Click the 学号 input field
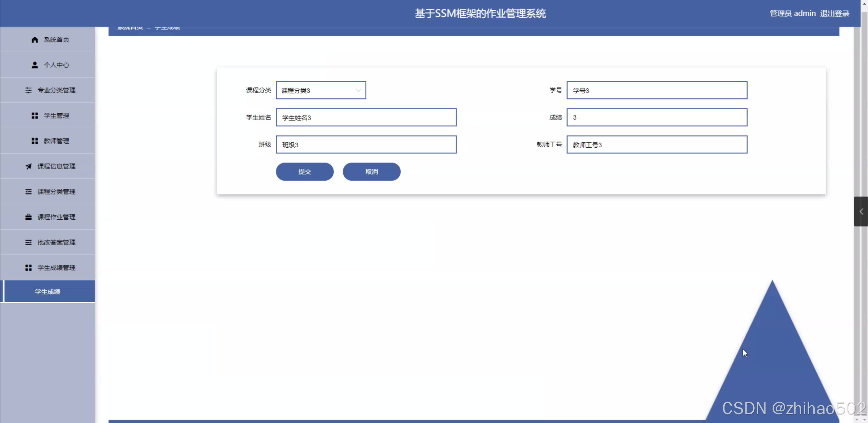The width and height of the screenshot is (868, 423). [x=657, y=90]
